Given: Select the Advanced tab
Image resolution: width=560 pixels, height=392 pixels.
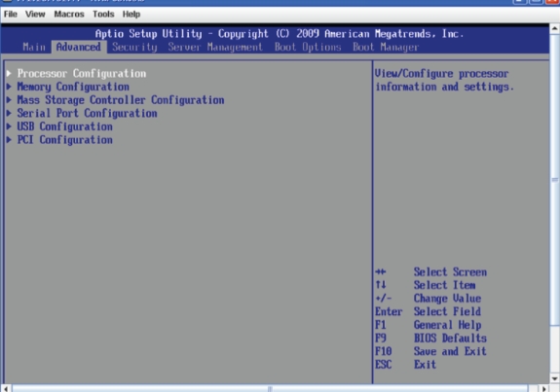Looking at the screenshot, I should point(79,47).
